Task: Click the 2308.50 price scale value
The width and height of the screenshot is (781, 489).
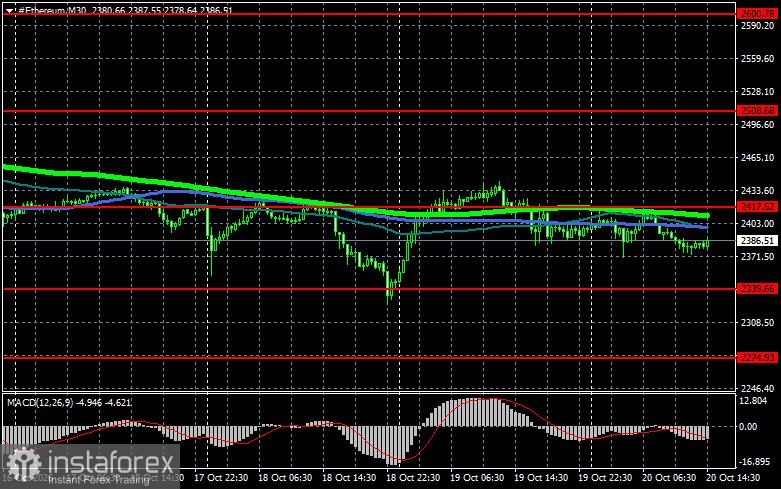Action: (758, 323)
